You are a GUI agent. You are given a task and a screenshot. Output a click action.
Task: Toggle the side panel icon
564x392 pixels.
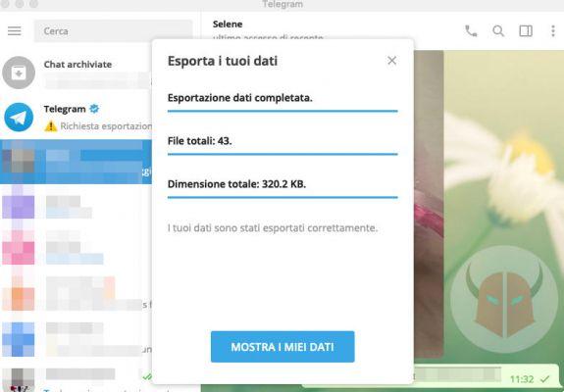pyautogui.click(x=526, y=31)
